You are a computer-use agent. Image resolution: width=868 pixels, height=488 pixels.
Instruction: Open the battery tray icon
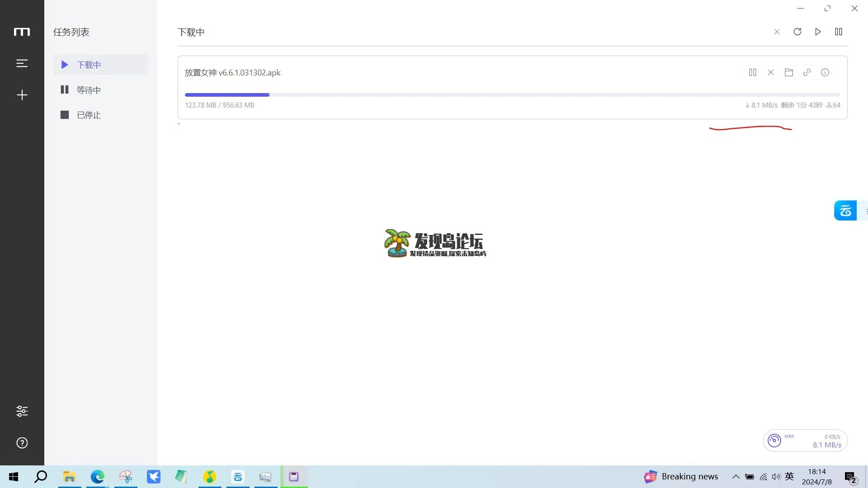click(750, 477)
